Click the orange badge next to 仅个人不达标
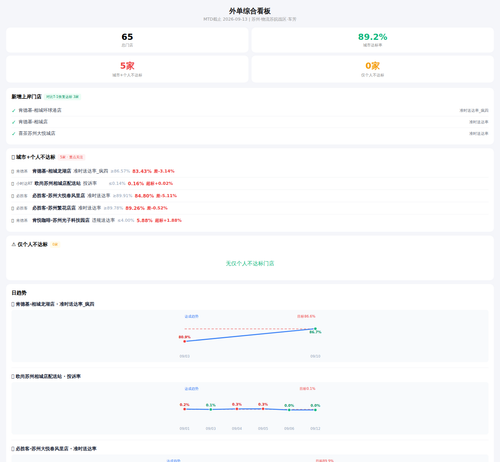The height and width of the screenshot is (462, 500). coord(55,244)
